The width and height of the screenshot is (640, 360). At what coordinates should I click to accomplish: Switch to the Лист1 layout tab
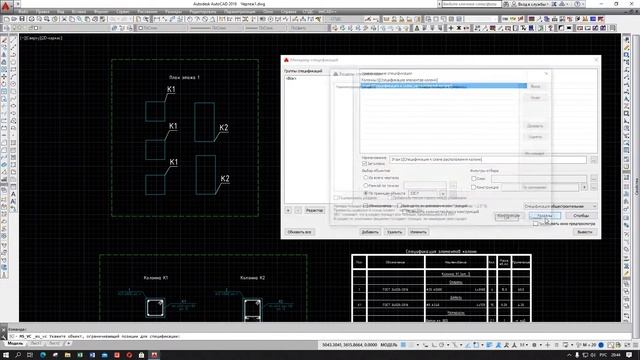(36, 344)
